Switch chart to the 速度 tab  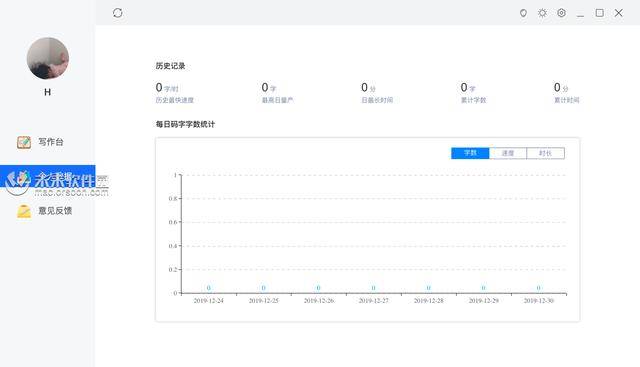(508, 153)
